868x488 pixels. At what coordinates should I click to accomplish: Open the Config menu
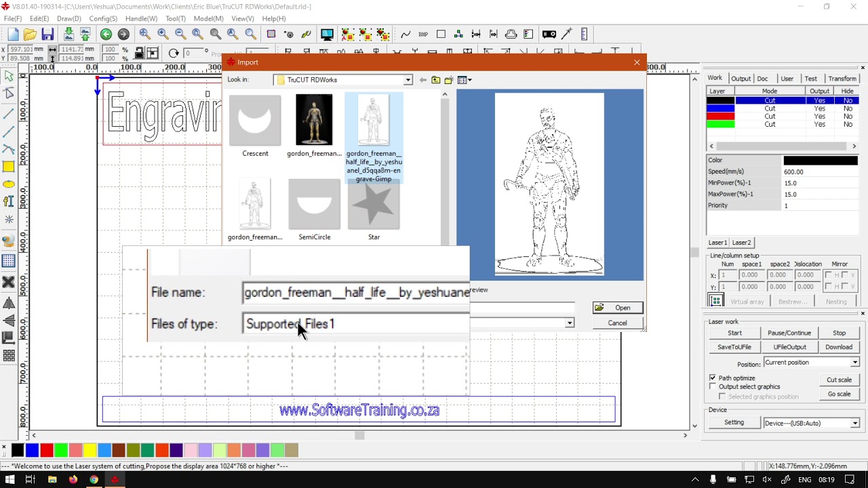(103, 19)
